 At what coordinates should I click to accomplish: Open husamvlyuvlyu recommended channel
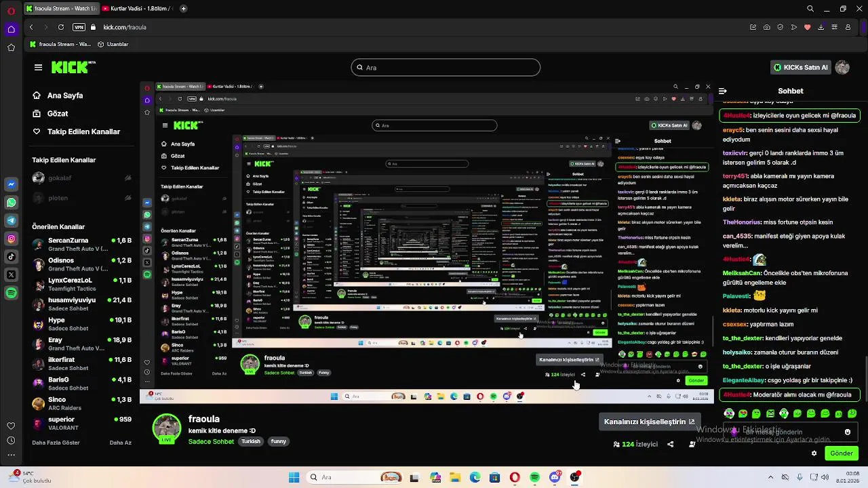click(x=82, y=304)
